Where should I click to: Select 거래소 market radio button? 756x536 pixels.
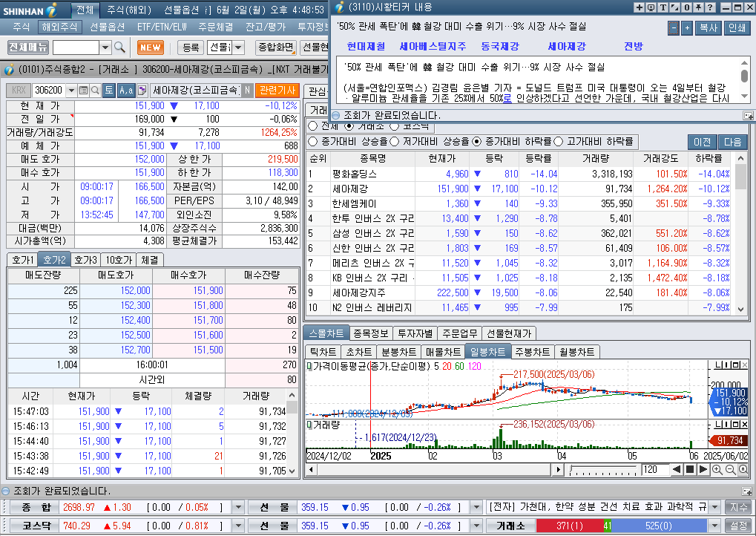349,126
